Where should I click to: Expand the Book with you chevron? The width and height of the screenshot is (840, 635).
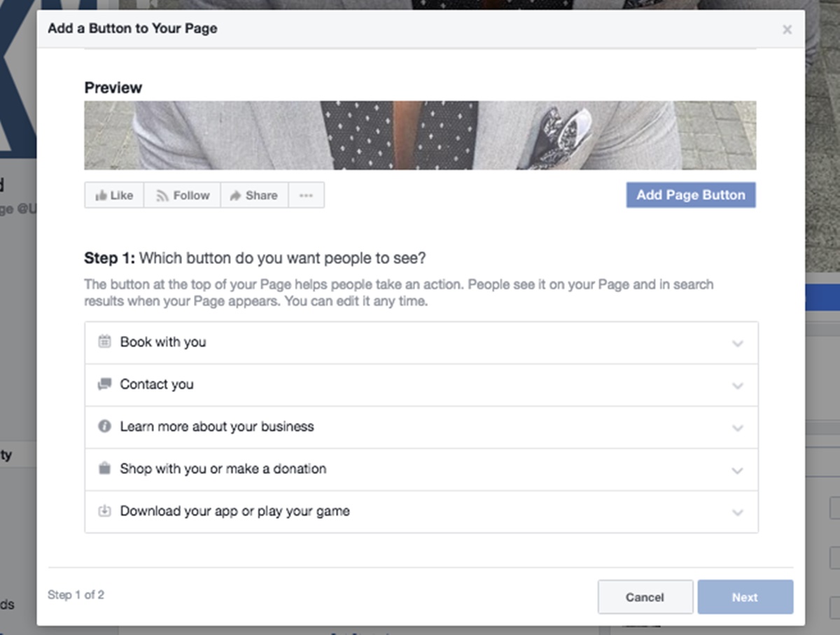pos(737,344)
